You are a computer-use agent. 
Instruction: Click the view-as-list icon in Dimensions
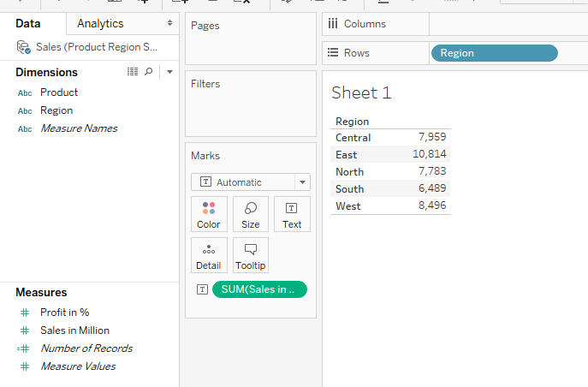(133, 72)
